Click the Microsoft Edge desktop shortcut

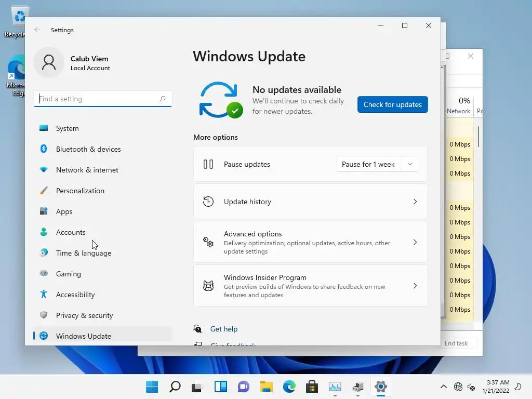pos(15,76)
